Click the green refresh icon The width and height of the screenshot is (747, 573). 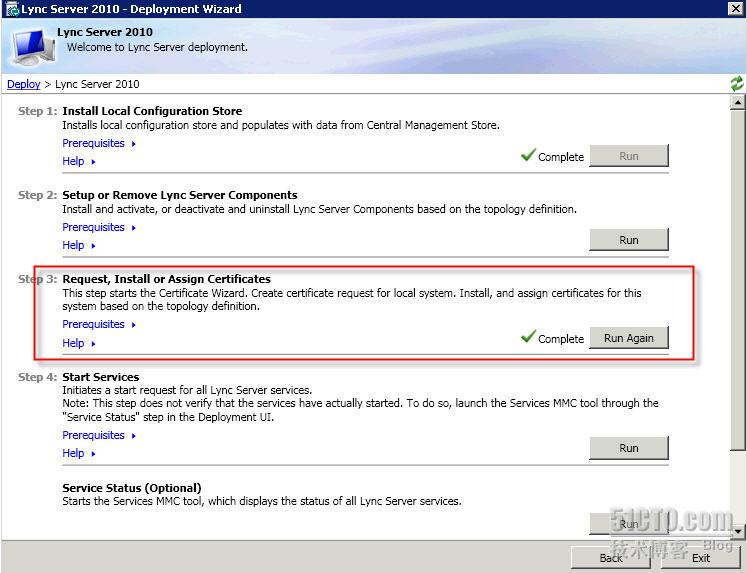click(737, 84)
